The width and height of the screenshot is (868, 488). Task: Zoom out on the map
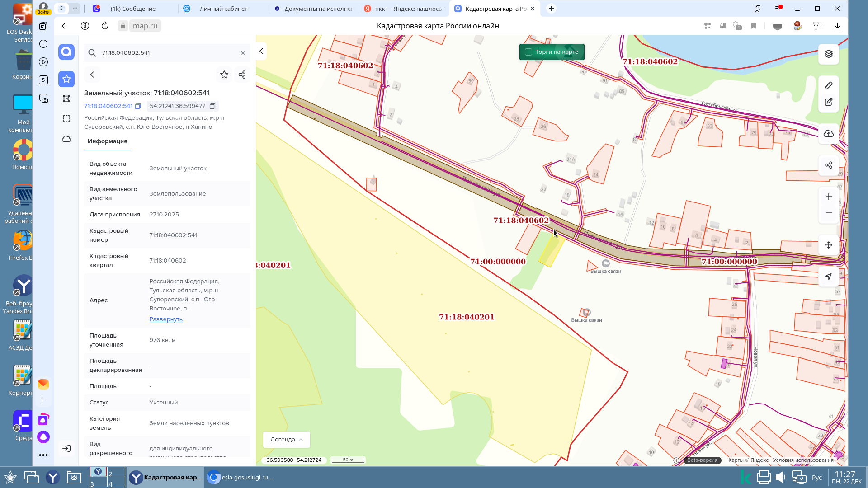coord(828,213)
